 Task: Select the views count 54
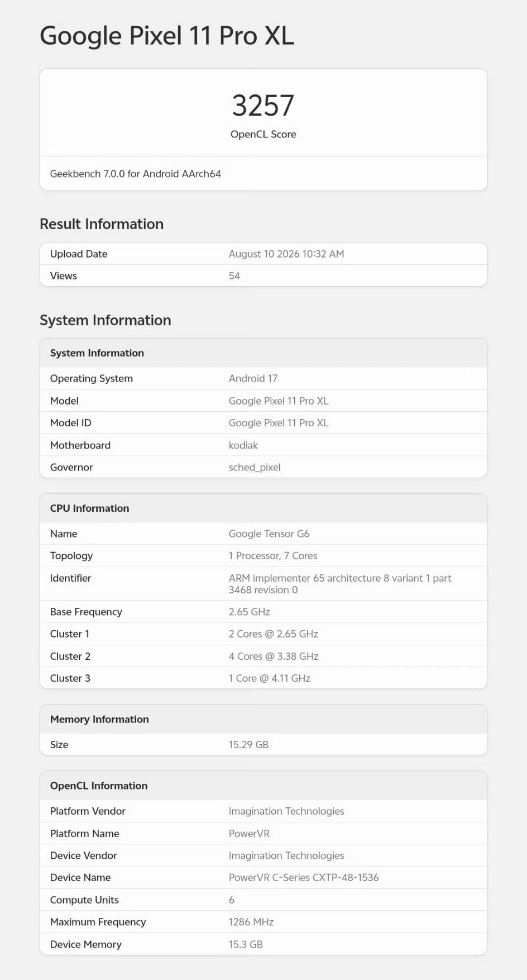pos(234,276)
